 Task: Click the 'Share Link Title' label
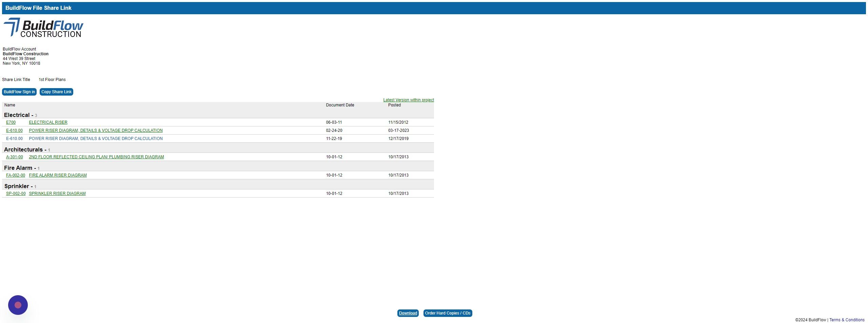16,80
